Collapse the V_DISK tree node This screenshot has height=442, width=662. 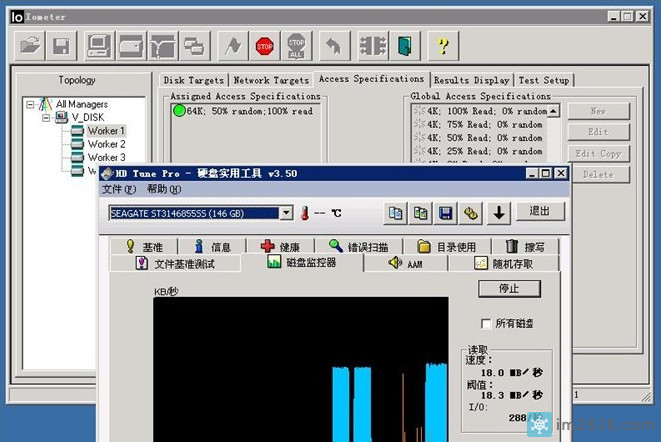(x=45, y=117)
